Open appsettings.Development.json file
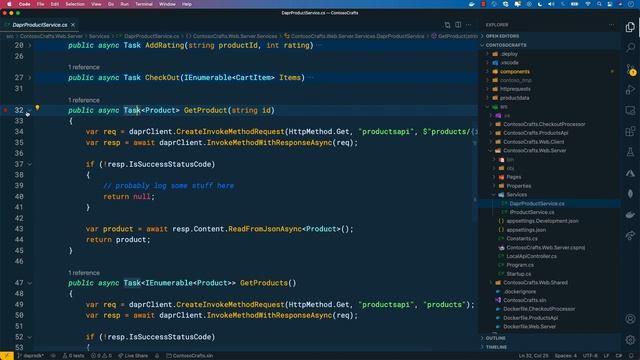The height and width of the screenshot is (360, 640). [x=542, y=221]
